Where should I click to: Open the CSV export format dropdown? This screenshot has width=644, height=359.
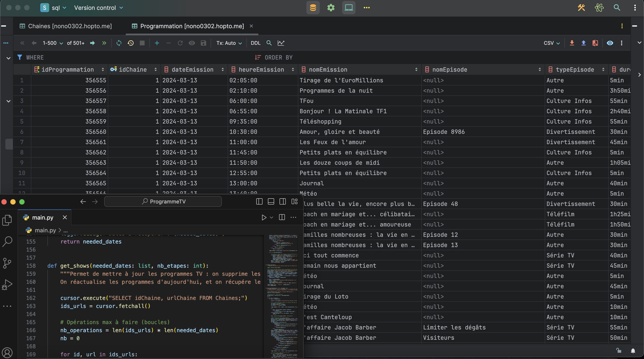tap(551, 43)
